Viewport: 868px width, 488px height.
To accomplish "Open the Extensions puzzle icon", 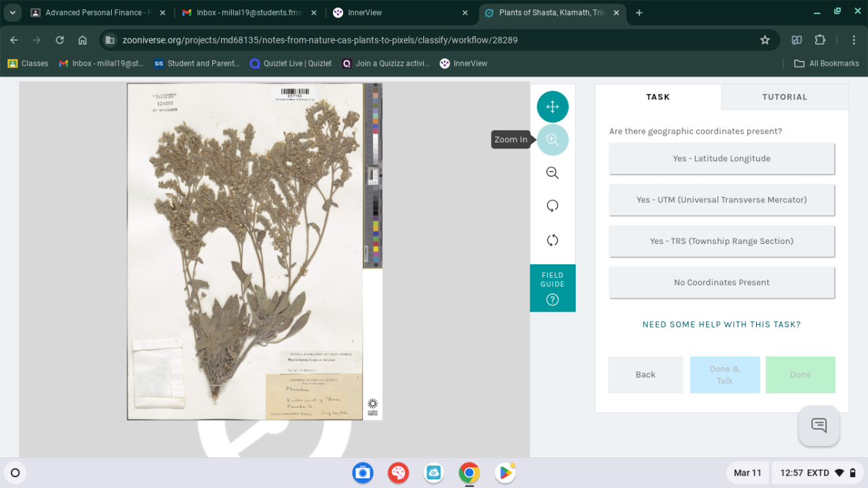I will pyautogui.click(x=820, y=40).
